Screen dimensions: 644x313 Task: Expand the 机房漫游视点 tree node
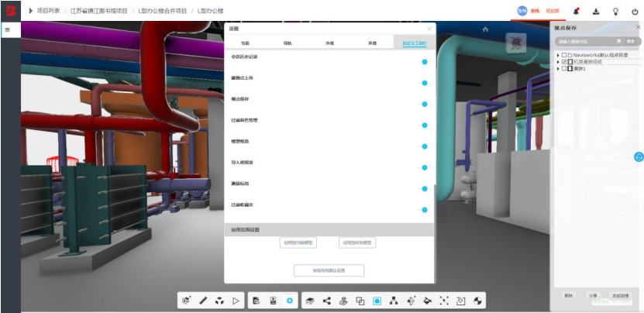pyautogui.click(x=558, y=62)
